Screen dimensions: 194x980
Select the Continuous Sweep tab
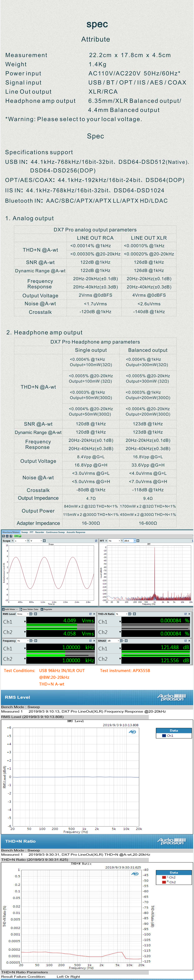pos(55,532)
